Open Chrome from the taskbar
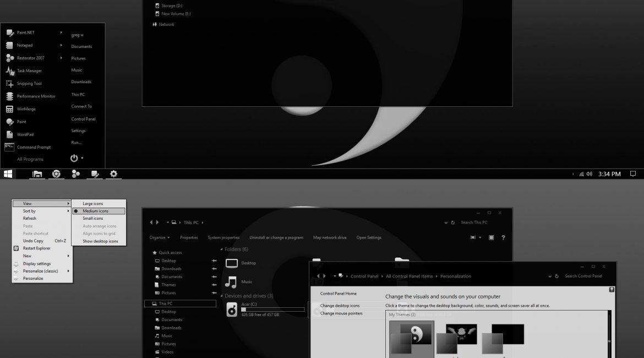Image resolution: width=644 pixels, height=358 pixels. coord(56,174)
